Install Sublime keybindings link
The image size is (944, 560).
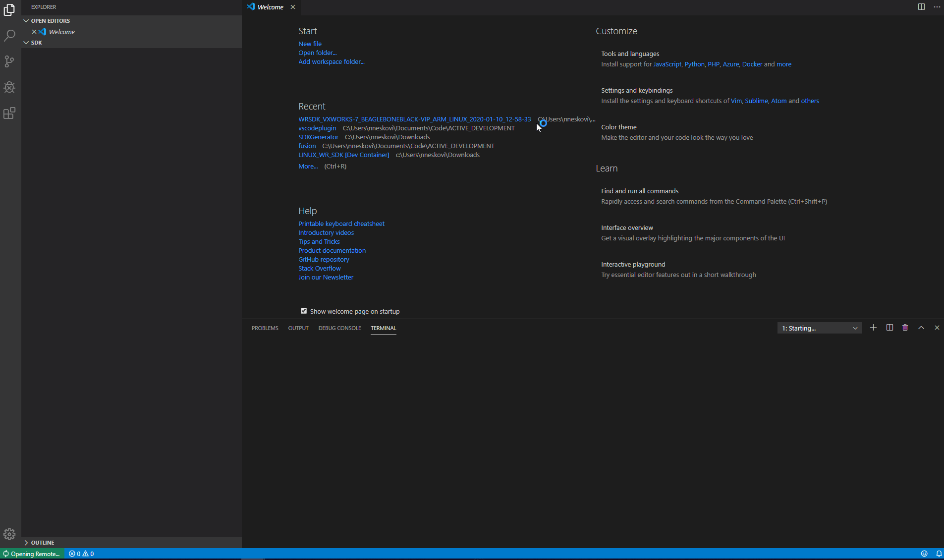tap(756, 101)
